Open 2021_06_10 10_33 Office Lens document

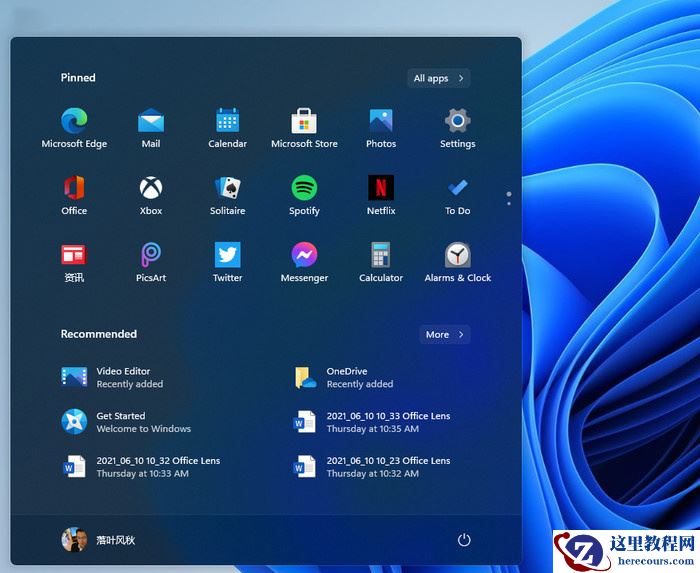(372, 422)
